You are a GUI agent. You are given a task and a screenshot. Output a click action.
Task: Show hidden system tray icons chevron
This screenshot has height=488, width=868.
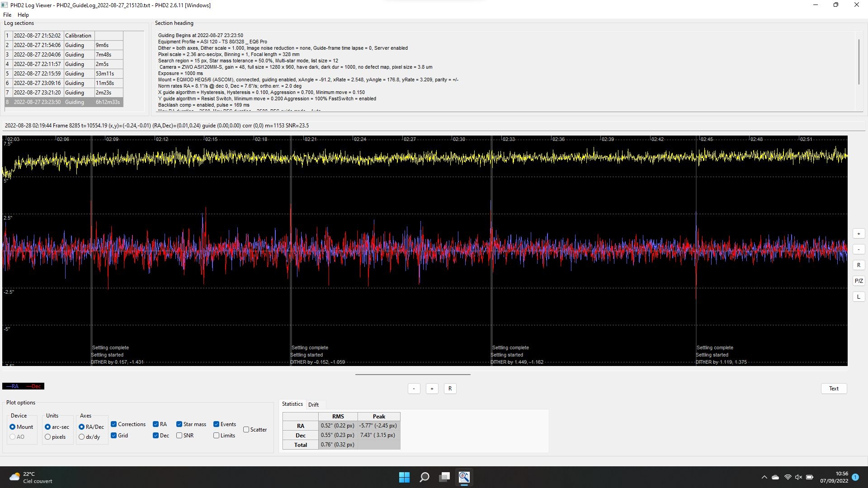(x=764, y=477)
